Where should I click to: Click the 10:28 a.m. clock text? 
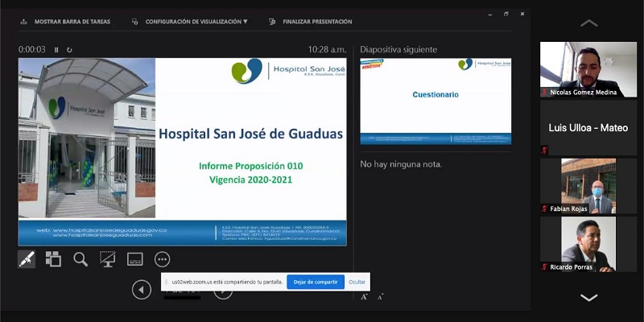click(328, 50)
